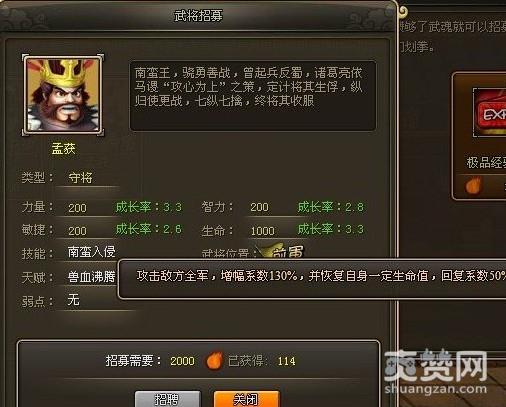Select the 南蛮入侵 skill name
506x407 pixels.
[x=91, y=252]
